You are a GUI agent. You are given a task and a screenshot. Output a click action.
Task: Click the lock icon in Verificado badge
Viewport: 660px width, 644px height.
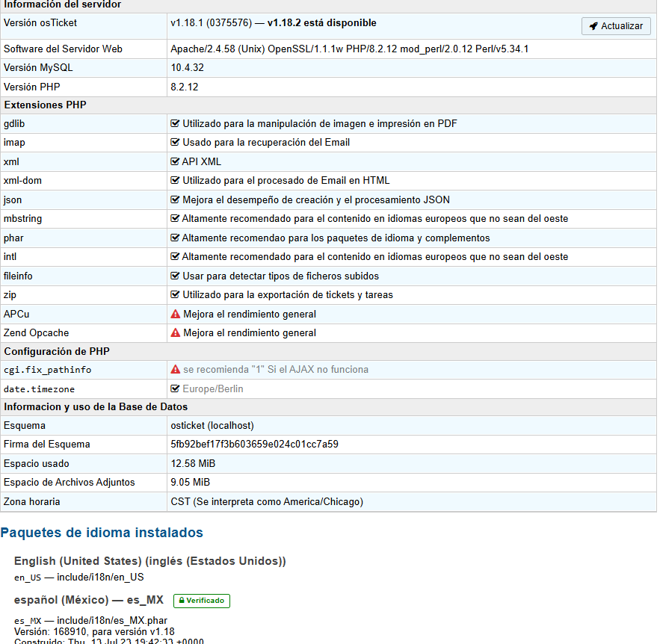[182, 601]
